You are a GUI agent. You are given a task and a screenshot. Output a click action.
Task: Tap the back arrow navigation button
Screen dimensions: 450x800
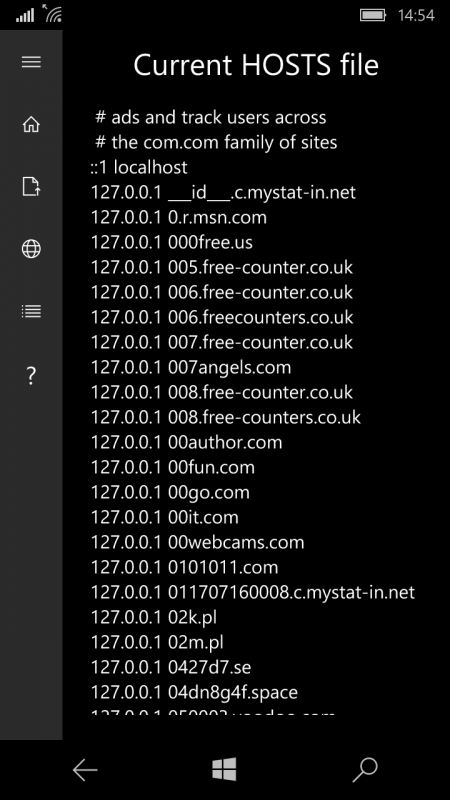point(85,770)
